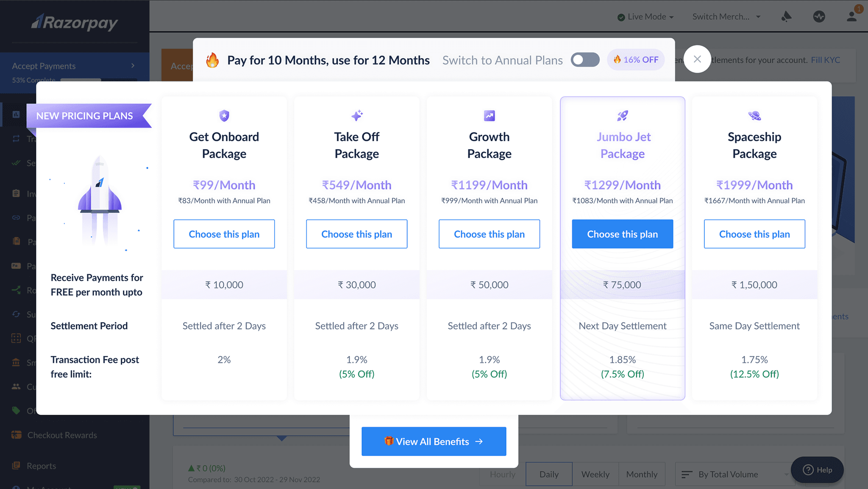Click the announcements megaphone icon
This screenshot has height=489, width=868.
[x=786, y=17]
